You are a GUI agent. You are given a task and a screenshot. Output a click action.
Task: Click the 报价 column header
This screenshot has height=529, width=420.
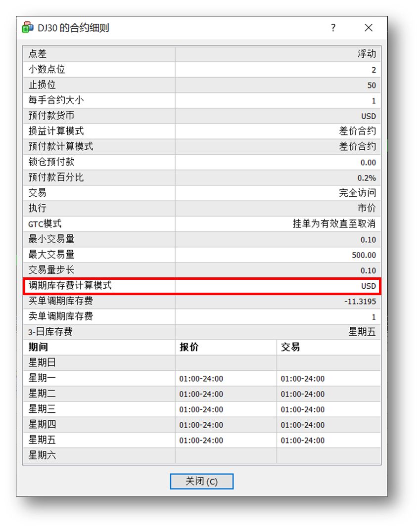[x=189, y=347]
